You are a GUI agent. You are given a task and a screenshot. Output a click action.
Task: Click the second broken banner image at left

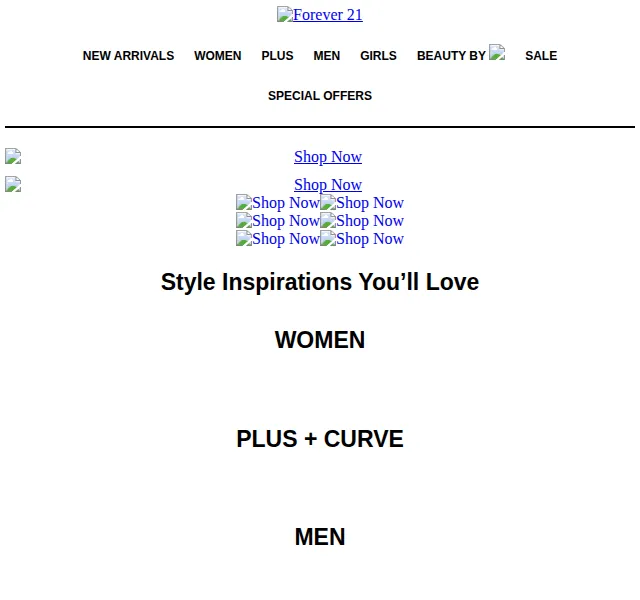point(13,184)
